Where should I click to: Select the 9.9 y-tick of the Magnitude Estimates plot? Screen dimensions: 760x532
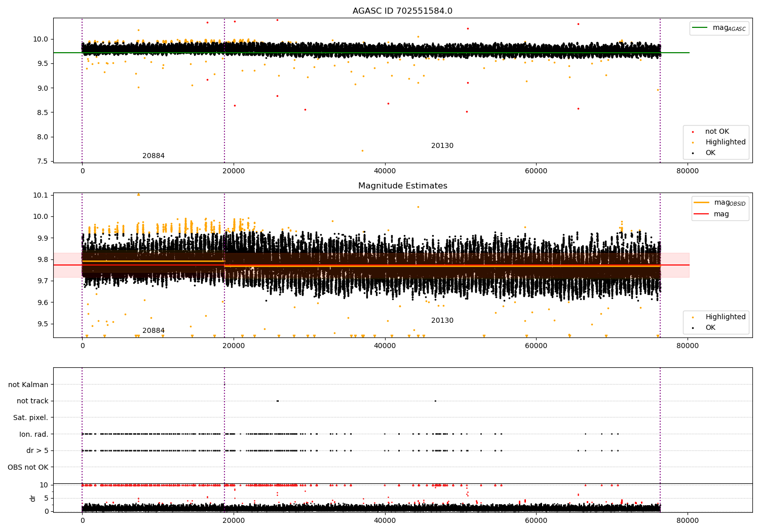tap(42, 238)
